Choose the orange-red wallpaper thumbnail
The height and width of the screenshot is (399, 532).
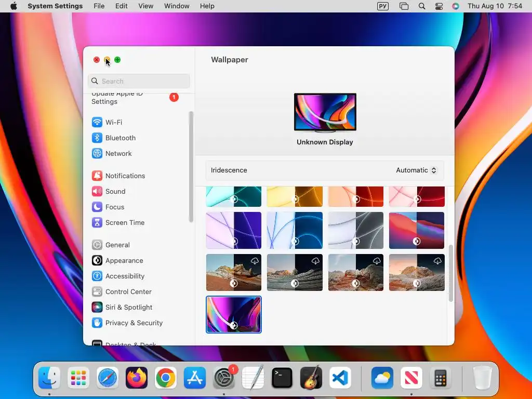click(x=355, y=196)
